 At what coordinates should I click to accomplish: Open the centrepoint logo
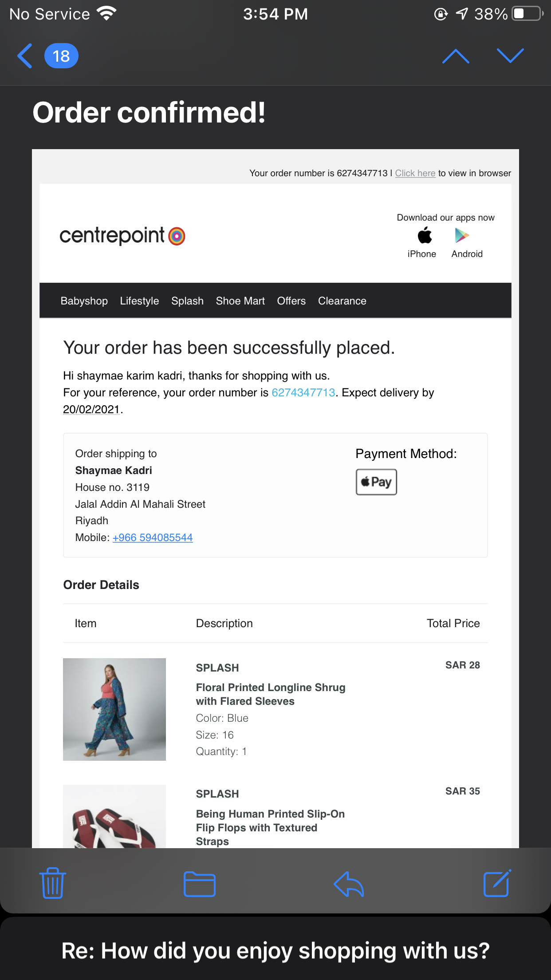[122, 236]
